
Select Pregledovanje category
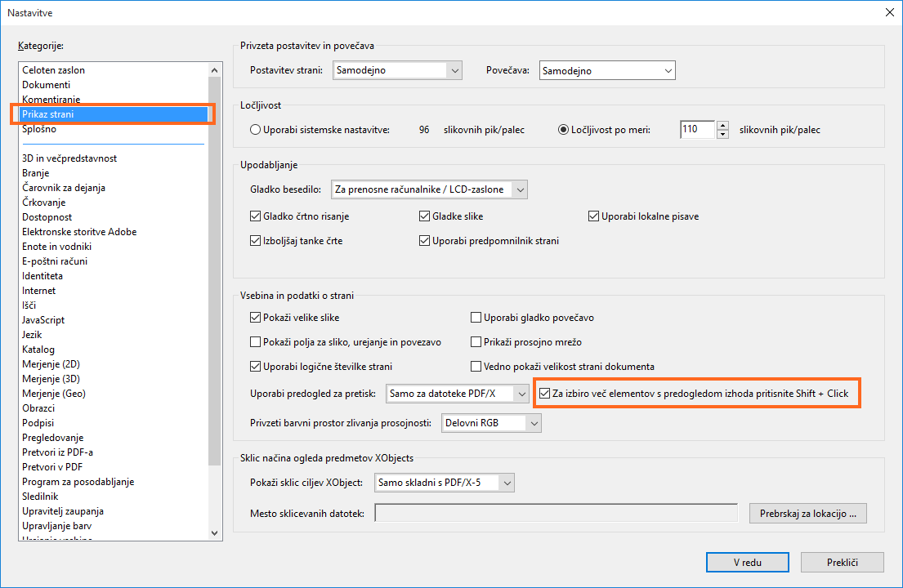52,438
